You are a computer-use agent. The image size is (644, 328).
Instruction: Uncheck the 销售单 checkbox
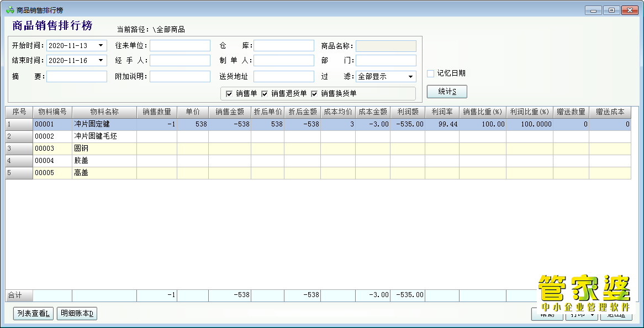click(229, 94)
